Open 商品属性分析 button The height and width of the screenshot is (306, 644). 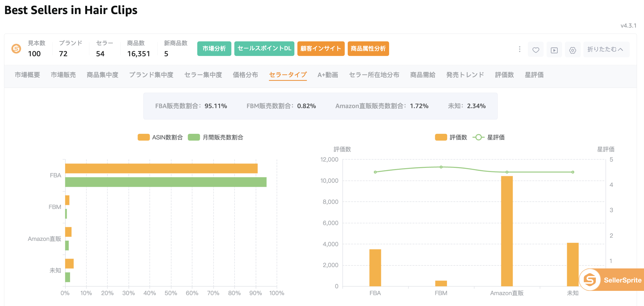click(x=368, y=49)
